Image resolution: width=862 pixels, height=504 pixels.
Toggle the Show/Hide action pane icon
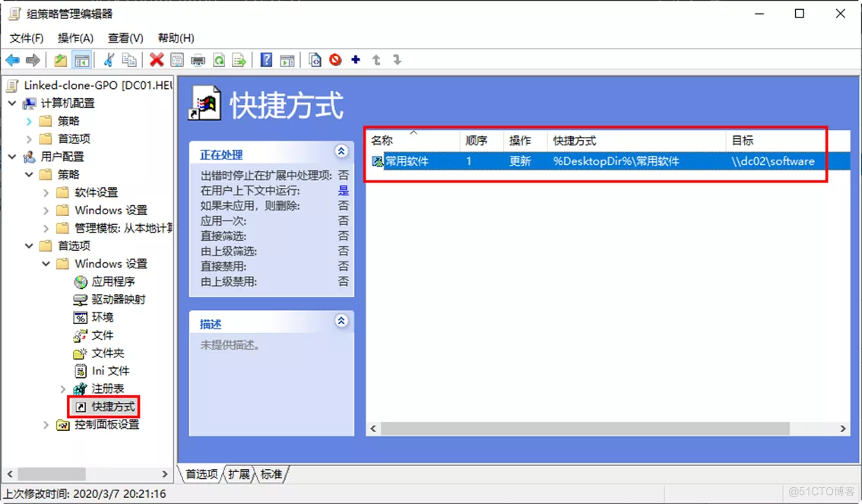click(x=287, y=60)
